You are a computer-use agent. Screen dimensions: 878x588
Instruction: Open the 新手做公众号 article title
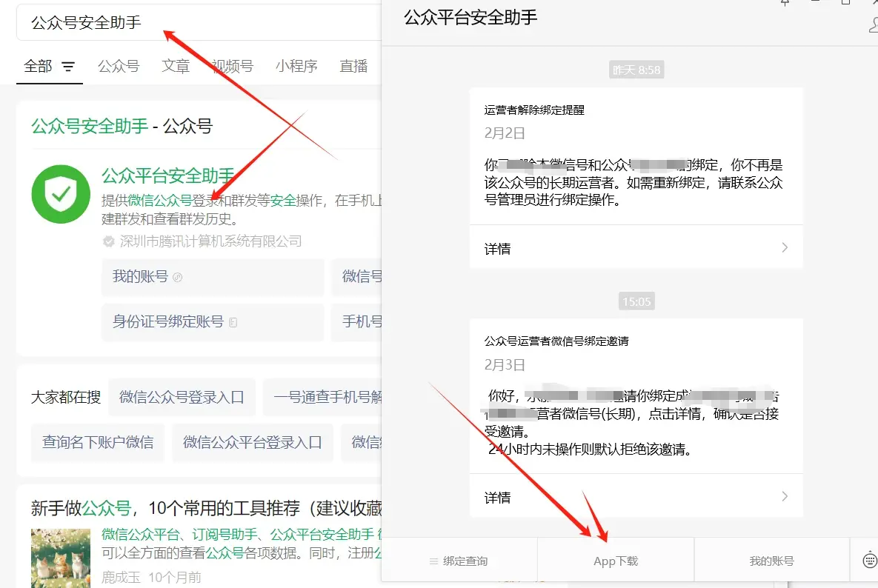coord(207,508)
